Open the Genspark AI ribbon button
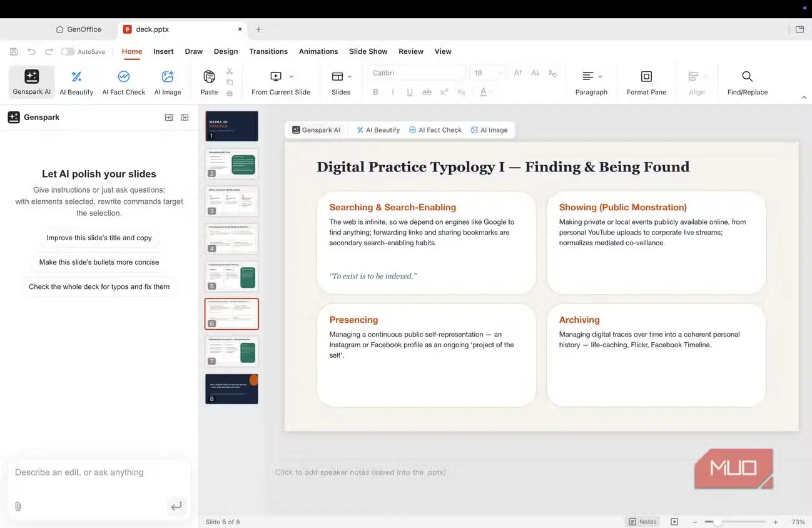This screenshot has height=528, width=812. coord(31,82)
